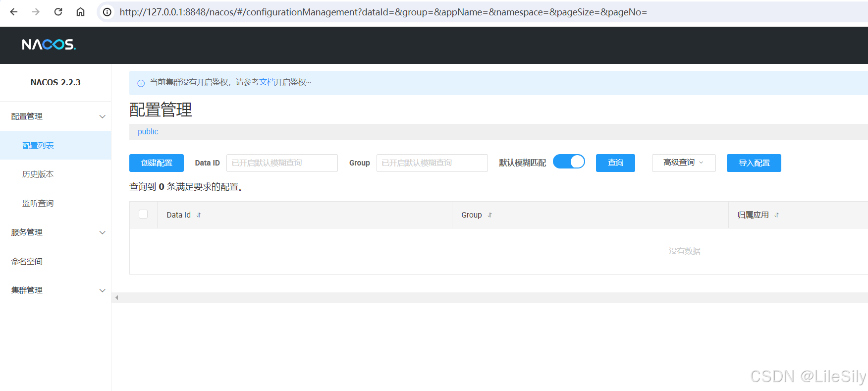
Task: Reload the page with refresh icon
Action: 58,12
